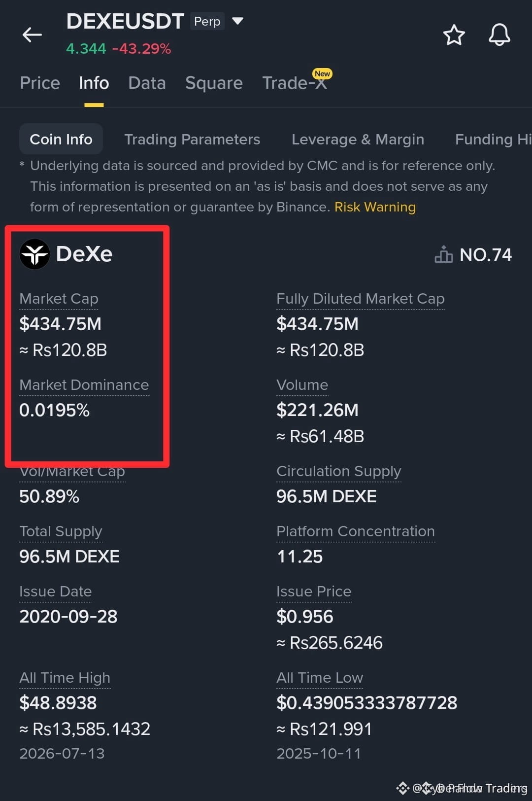Open the Square tab

[x=214, y=83]
